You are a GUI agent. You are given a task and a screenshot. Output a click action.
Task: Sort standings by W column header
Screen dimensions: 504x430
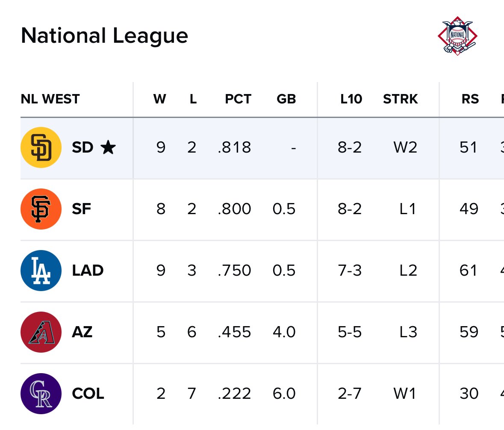160,99
